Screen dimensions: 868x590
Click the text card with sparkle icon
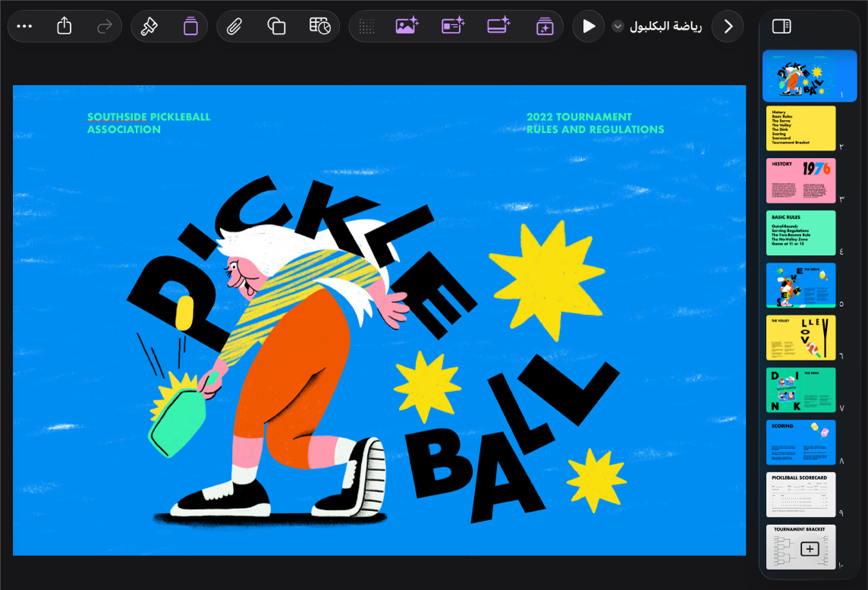[453, 26]
